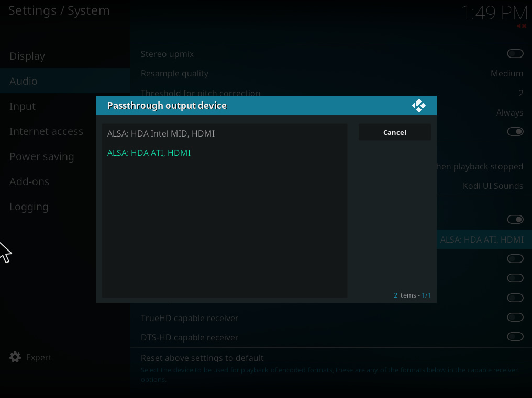Open the Logging settings category
The image size is (532, 398).
[x=29, y=207]
